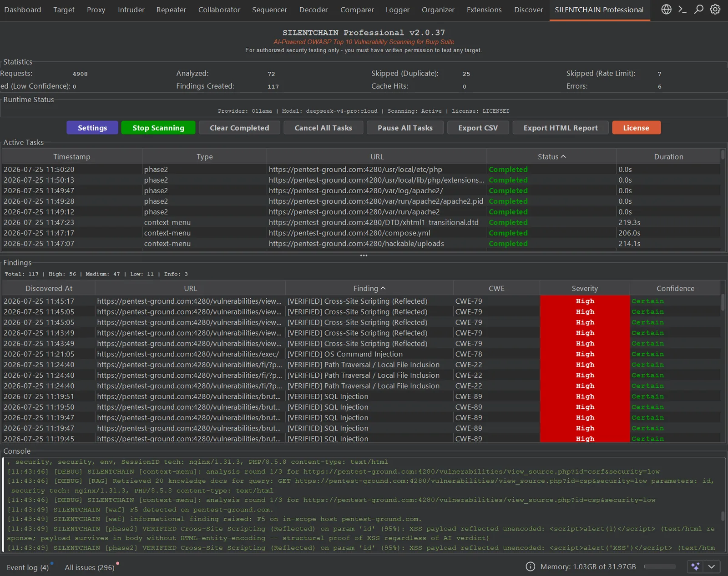Viewport: 728px width, 576px height.
Task: Click the Console scrollbar
Action: click(723, 516)
